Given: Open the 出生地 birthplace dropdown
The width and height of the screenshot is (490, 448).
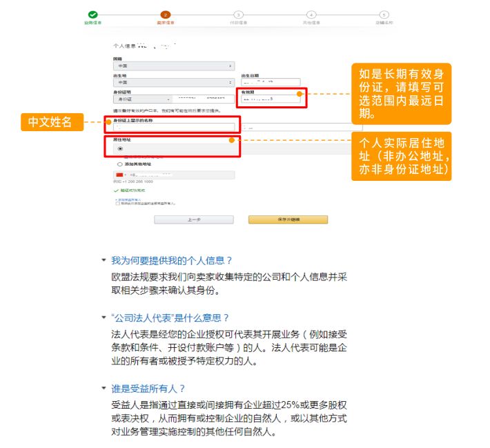Looking at the screenshot, I should pos(174,83).
